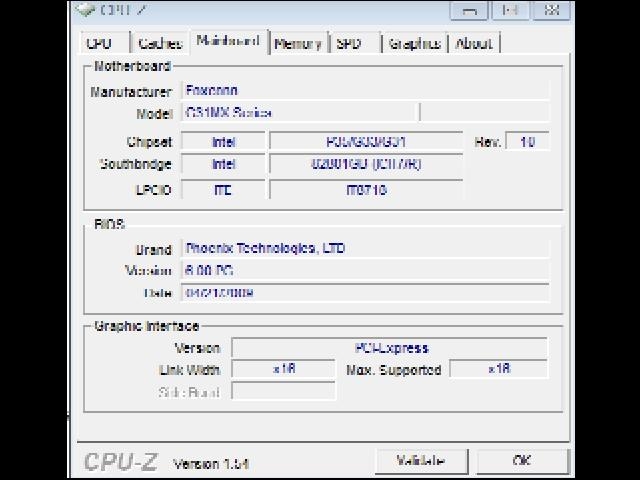Click the Foxconn manufacturer field
Viewport: 640px width, 480px height.
(x=365, y=91)
